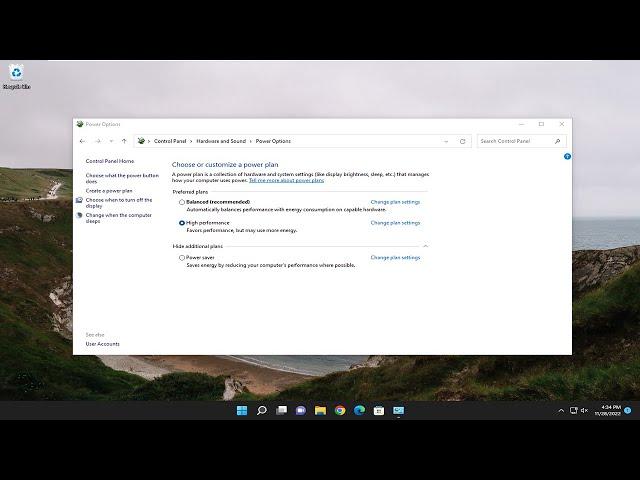
Task: Open help via blue circle icon
Action: pyautogui.click(x=567, y=156)
